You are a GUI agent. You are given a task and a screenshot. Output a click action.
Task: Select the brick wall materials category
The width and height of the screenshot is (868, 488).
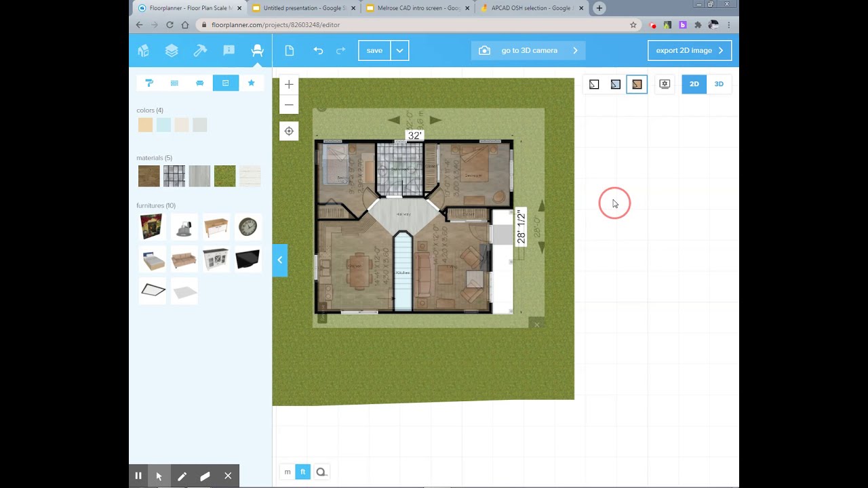coord(174,83)
